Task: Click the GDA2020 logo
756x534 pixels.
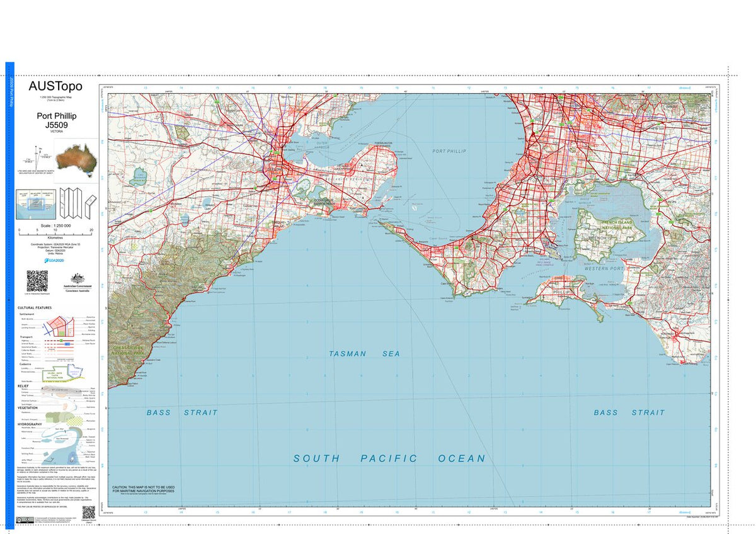Action: coord(55,260)
